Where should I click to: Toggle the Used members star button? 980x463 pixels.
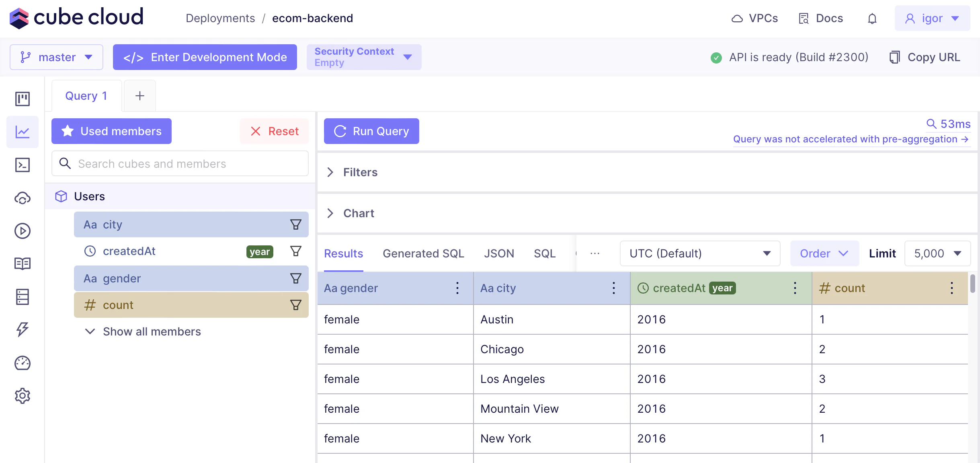tap(111, 131)
